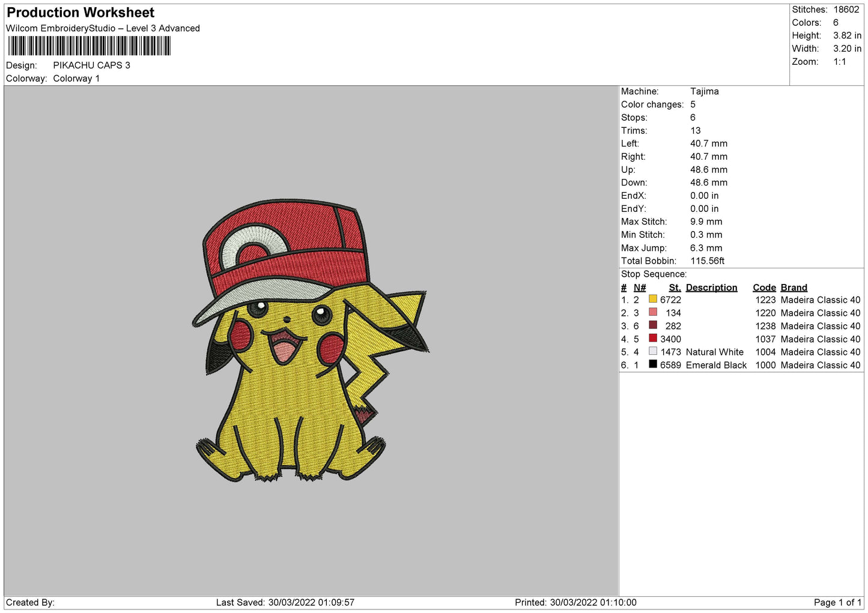The image size is (868, 613).
Task: Pick the dark maroon swatch, code 1238
Action: click(x=652, y=325)
